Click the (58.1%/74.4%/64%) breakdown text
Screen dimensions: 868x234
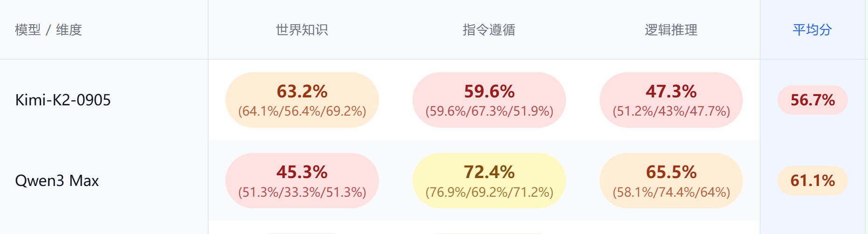click(671, 192)
